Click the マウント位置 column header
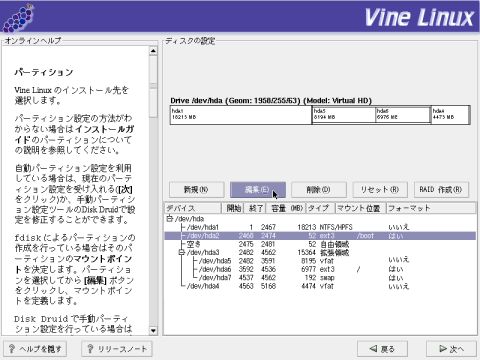480x360 pixels. tap(361, 208)
